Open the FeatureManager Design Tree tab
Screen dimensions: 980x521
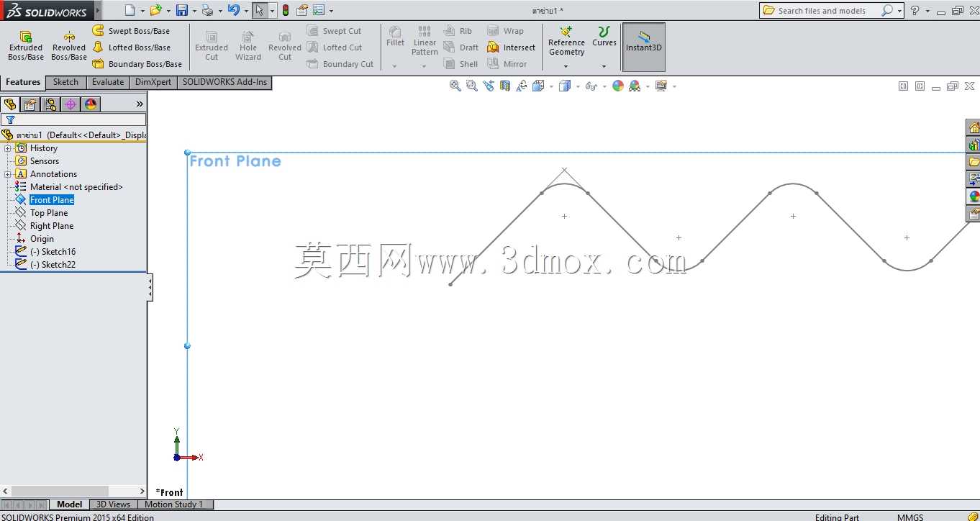(10, 104)
